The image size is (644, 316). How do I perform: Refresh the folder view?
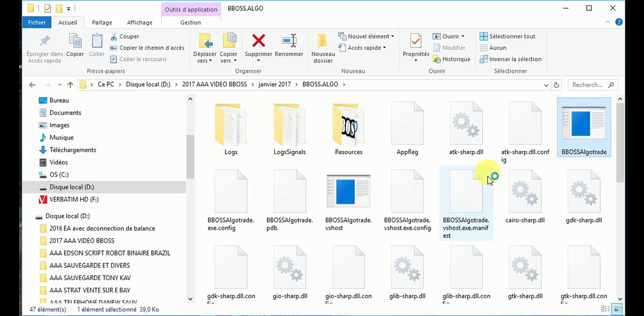(557, 85)
